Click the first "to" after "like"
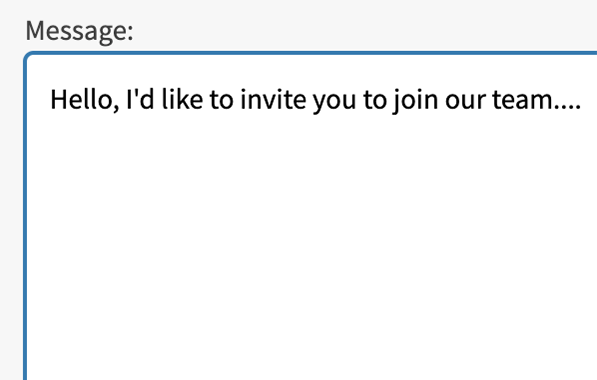Screen dimensions: 597x380 (222, 100)
